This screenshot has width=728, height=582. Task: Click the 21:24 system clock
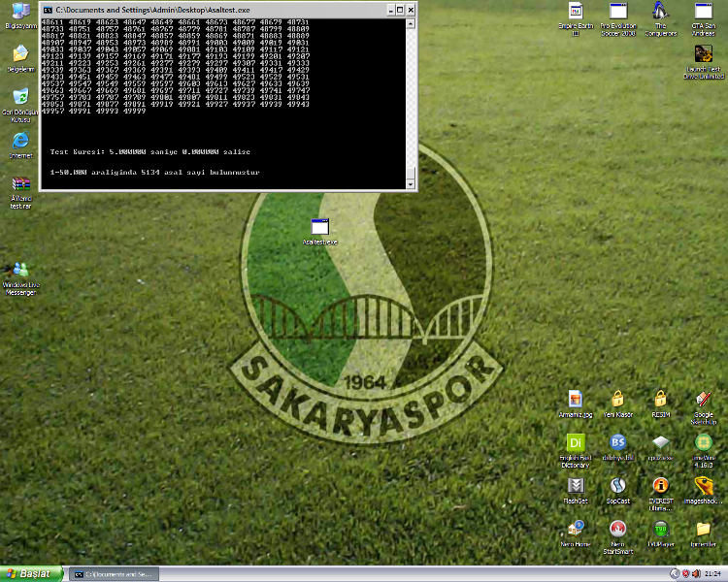pos(712,574)
